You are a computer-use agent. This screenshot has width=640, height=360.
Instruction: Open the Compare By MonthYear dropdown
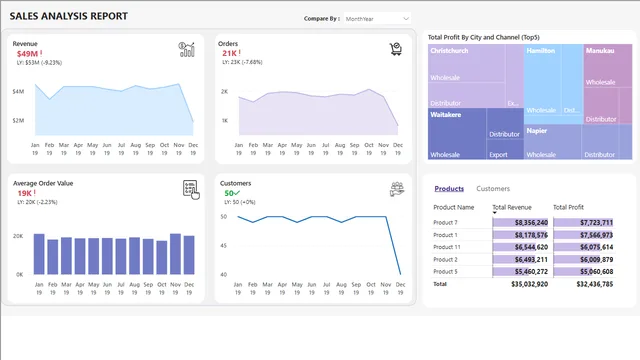click(377, 18)
